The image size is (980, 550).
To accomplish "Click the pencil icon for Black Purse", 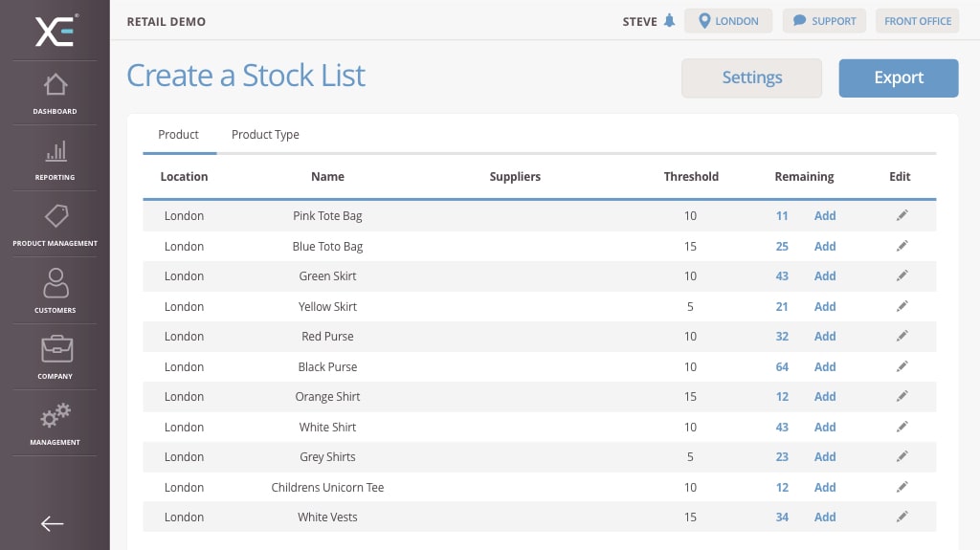I will coord(902,366).
